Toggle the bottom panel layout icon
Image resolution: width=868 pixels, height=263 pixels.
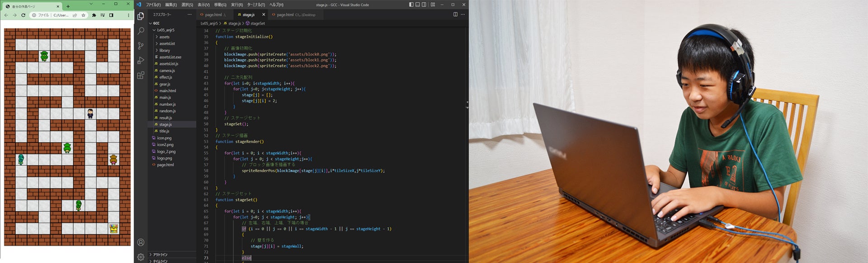pyautogui.click(x=417, y=5)
